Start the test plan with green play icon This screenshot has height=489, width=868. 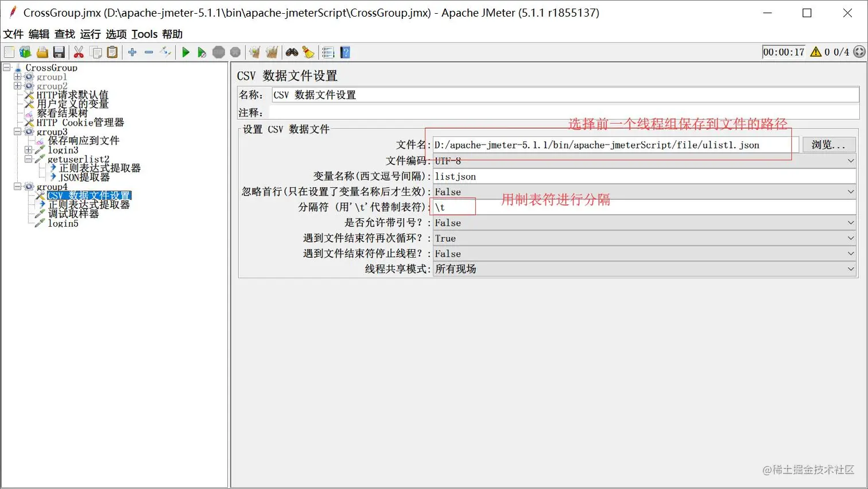(185, 52)
